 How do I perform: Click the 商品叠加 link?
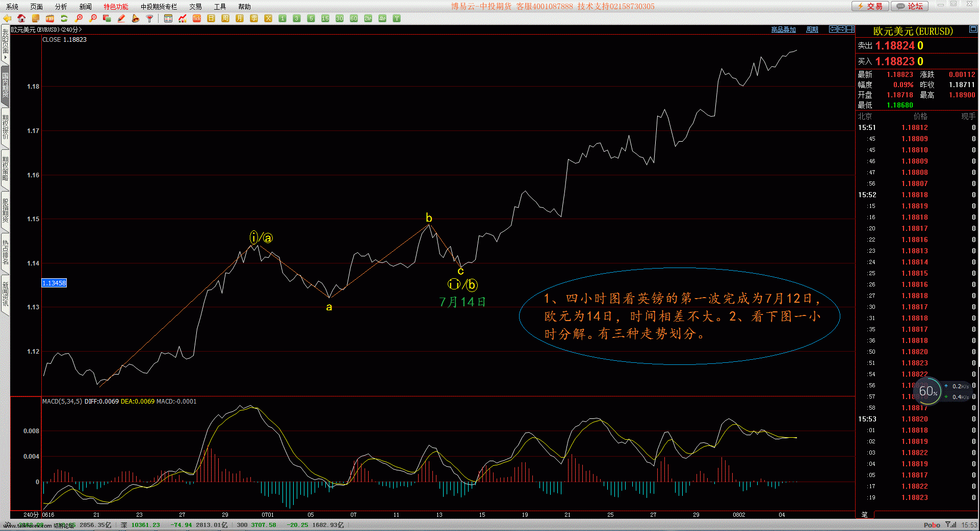click(784, 30)
